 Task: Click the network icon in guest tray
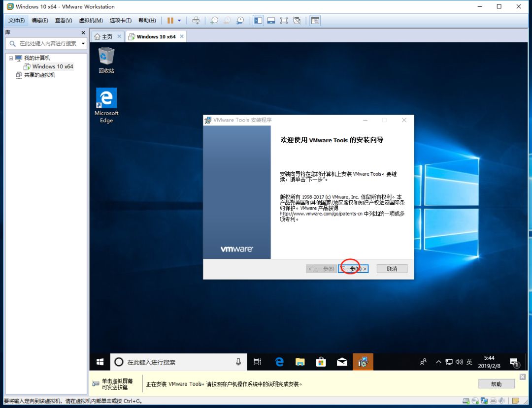pos(449,362)
